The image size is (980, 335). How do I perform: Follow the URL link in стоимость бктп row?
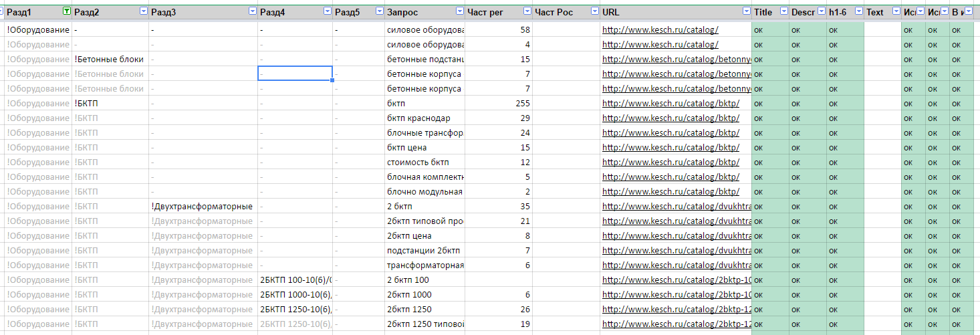670,162
